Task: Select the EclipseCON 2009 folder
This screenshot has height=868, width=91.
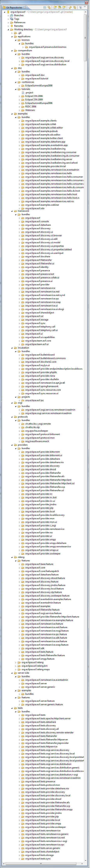Action: tap(34, 99)
